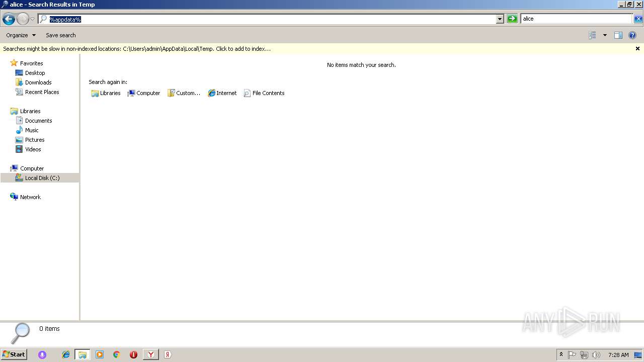Open the Documents library
This screenshot has height=362, width=644.
[38, 121]
